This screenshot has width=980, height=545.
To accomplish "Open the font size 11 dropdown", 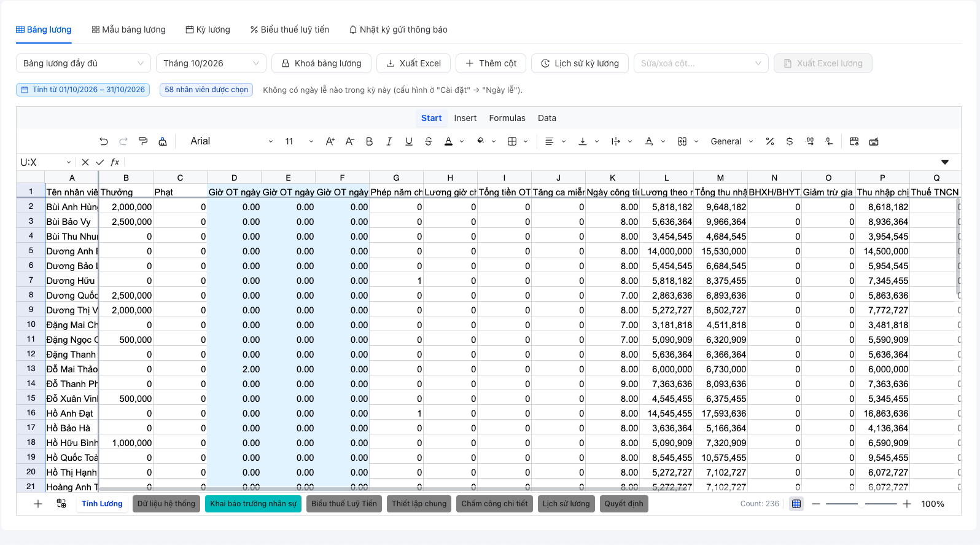I will tap(299, 141).
